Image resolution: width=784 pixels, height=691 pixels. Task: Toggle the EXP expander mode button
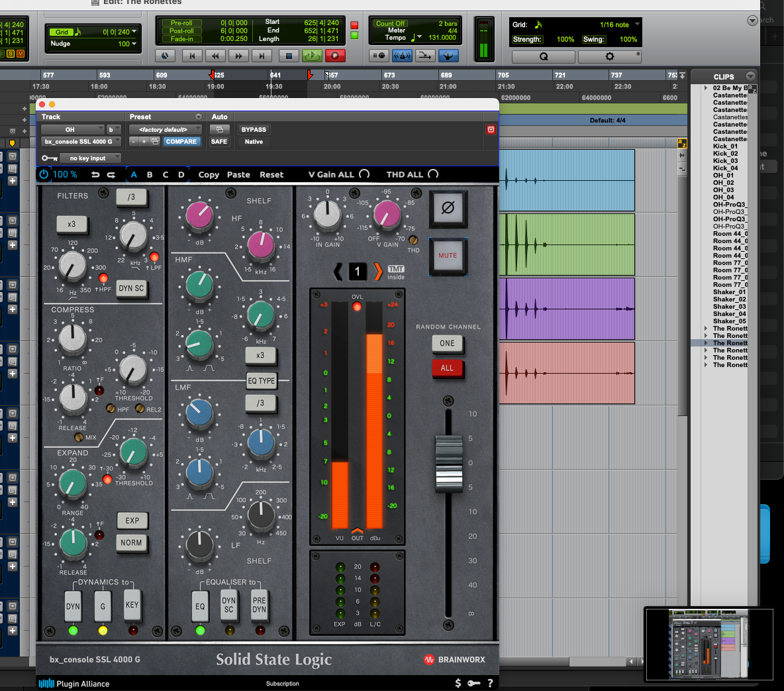tap(132, 521)
